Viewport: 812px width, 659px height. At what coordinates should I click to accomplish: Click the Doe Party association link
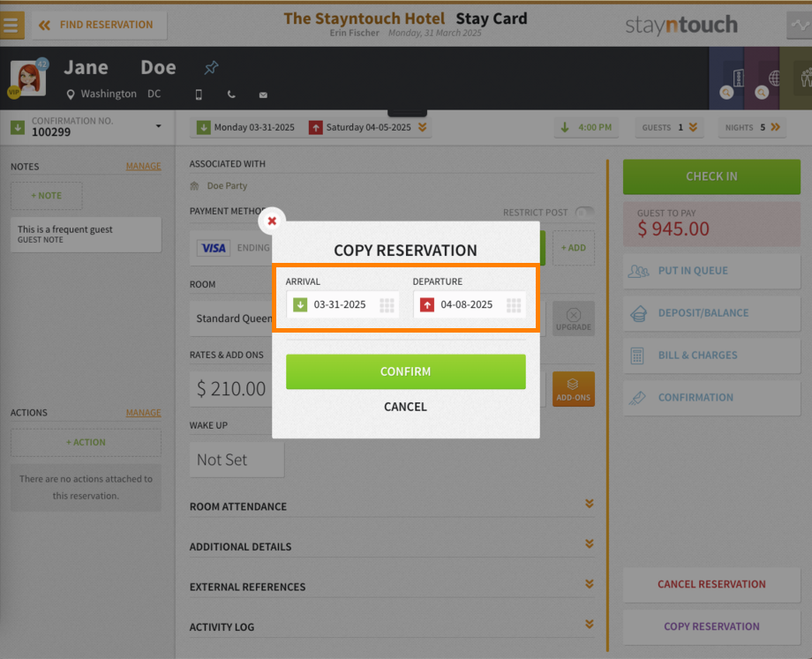227,186
